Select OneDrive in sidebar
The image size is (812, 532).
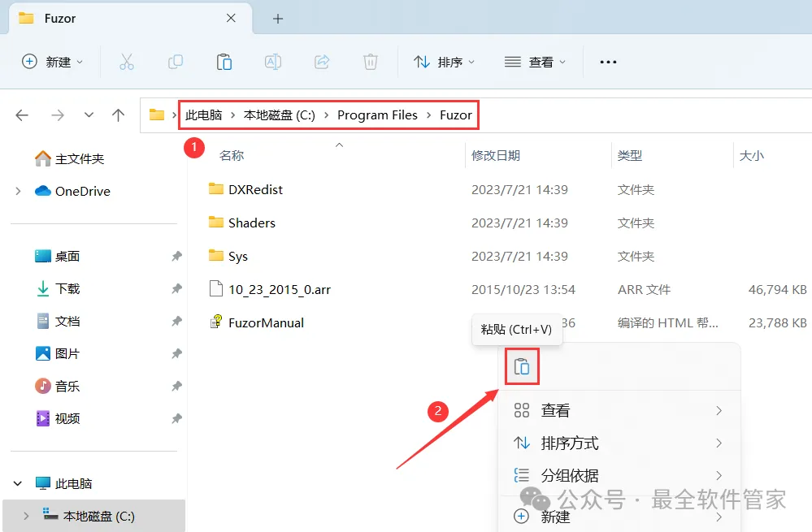pyautogui.click(x=72, y=191)
